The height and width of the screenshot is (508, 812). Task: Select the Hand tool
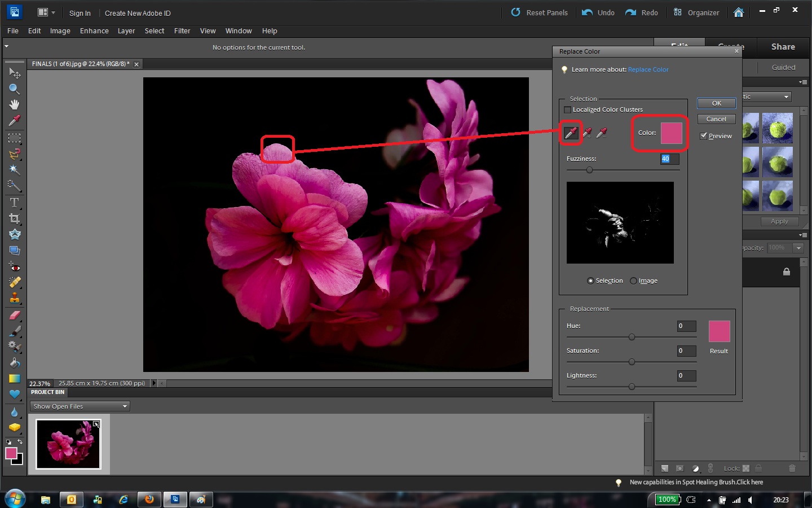[14, 105]
